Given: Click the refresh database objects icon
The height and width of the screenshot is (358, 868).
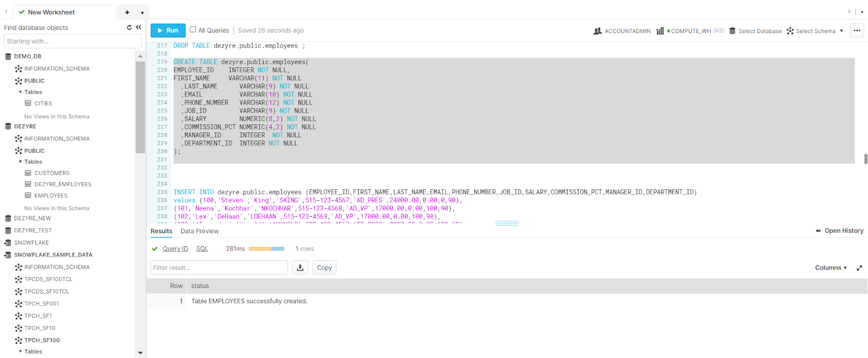Looking at the screenshot, I should [x=129, y=28].
